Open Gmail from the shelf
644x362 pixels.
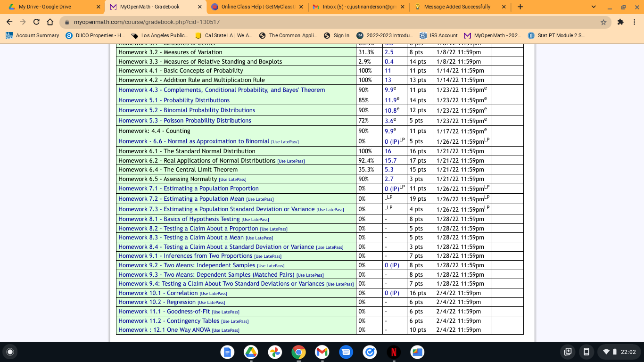click(x=322, y=352)
